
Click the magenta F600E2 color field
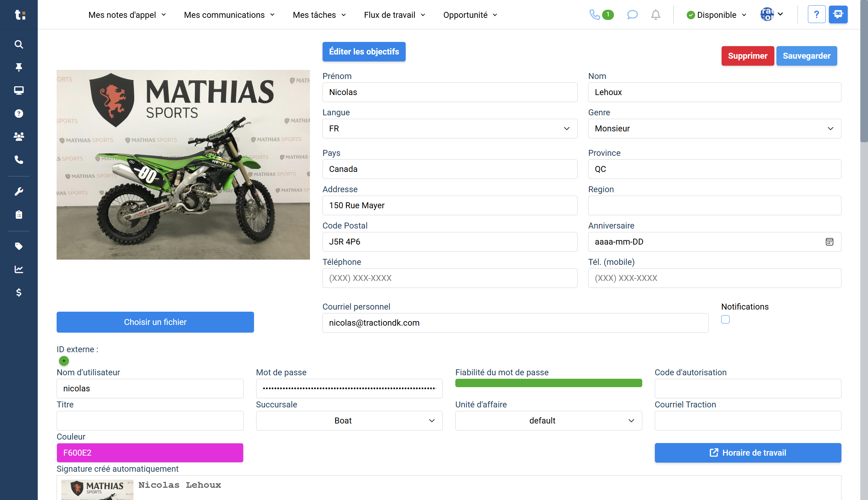(x=150, y=453)
